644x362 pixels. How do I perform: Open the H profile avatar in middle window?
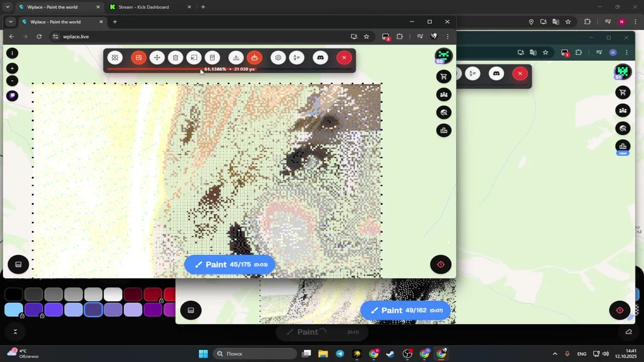pyautogui.click(x=612, y=52)
